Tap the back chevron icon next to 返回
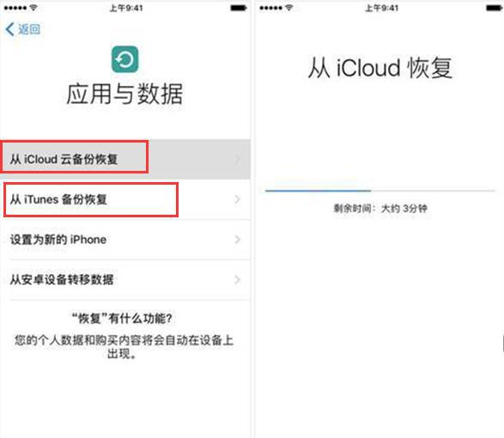The height and width of the screenshot is (438, 504). (9, 29)
